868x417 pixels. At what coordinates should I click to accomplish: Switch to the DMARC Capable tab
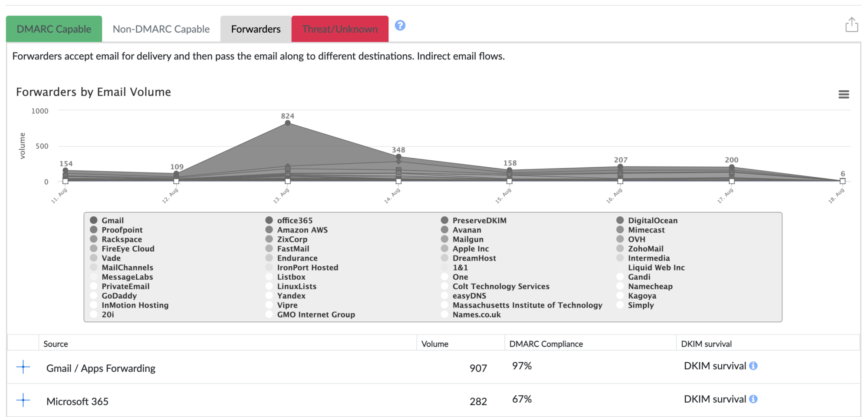54,29
